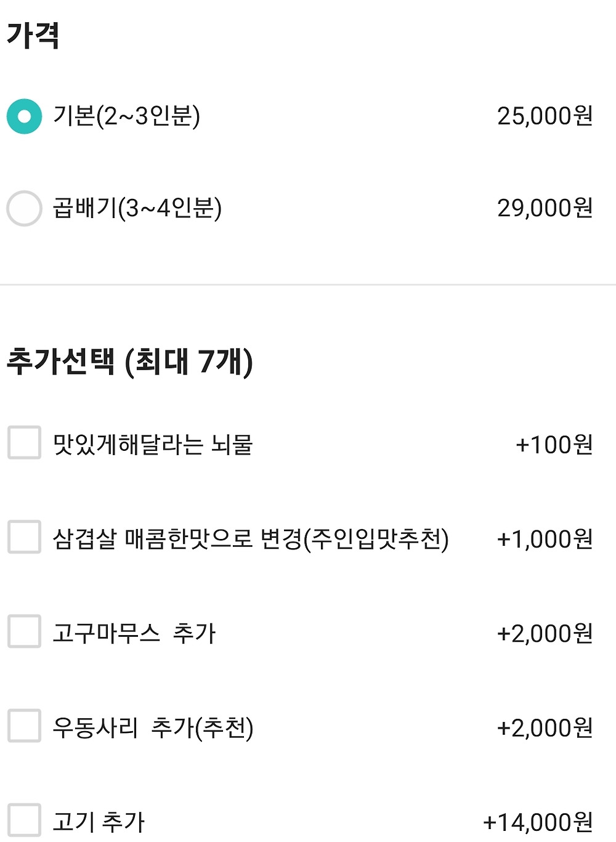Toggle the 고기 추가 checkbox

tap(25, 820)
